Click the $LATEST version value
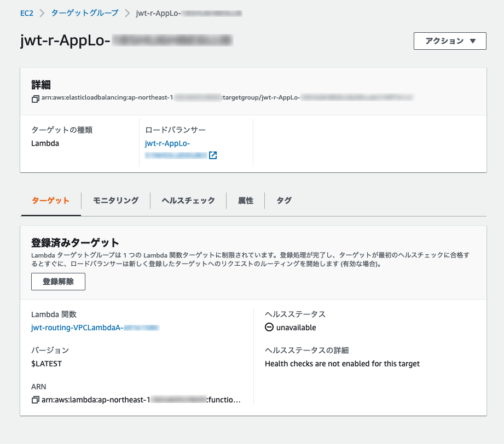504x444 pixels. (x=47, y=364)
